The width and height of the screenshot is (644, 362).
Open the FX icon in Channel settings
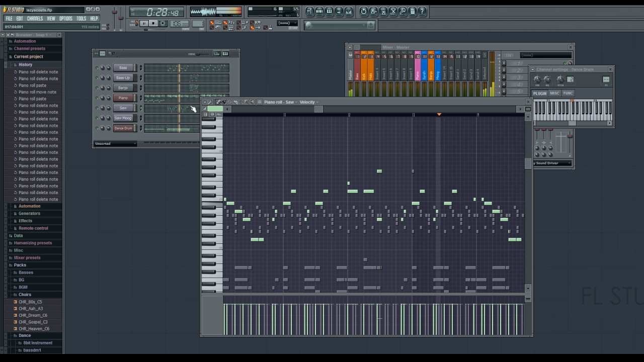point(606,79)
